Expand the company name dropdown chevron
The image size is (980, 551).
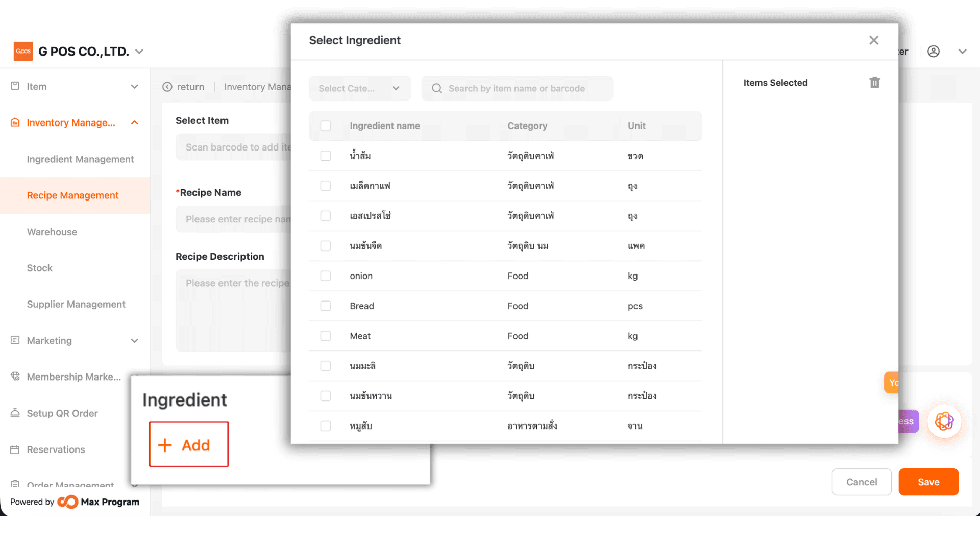(139, 52)
